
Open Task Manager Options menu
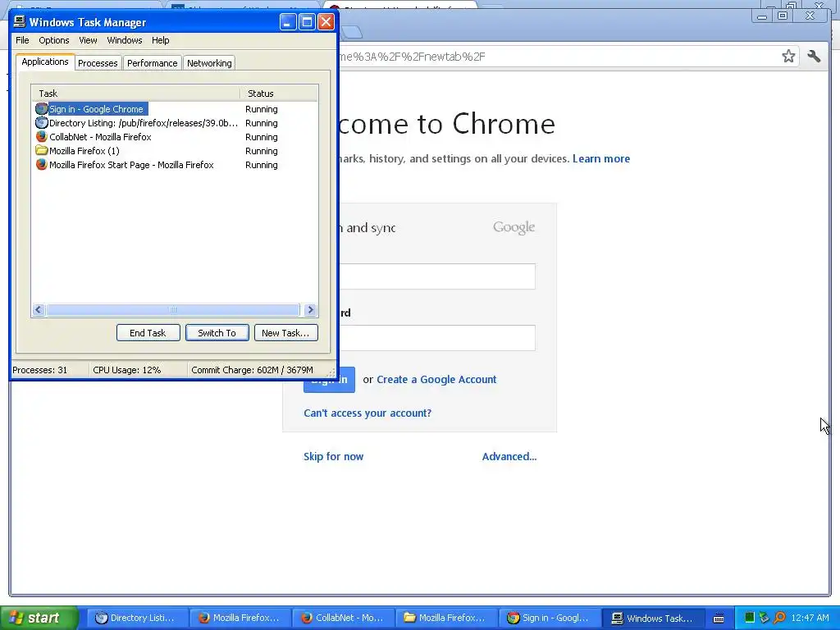(x=53, y=40)
